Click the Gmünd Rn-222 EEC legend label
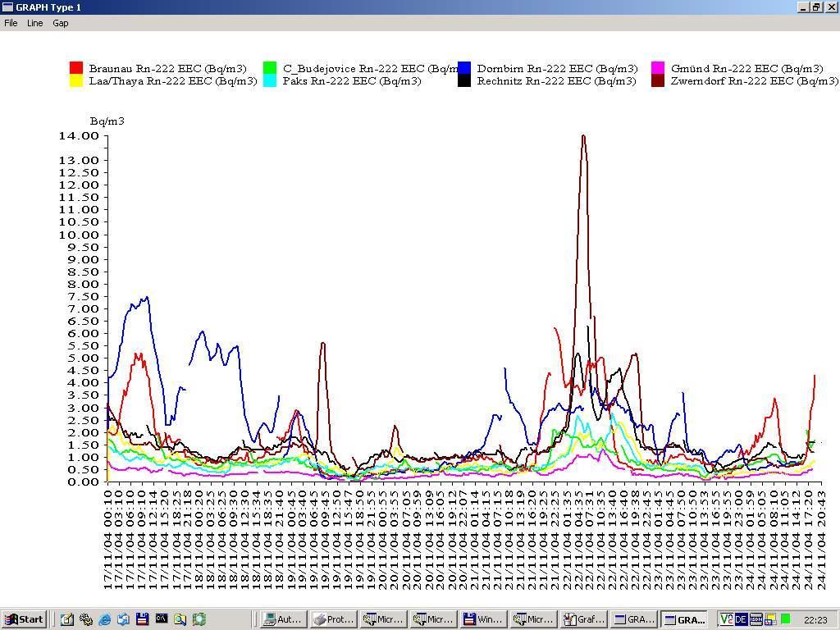The height and width of the screenshot is (630, 840). pos(746,69)
